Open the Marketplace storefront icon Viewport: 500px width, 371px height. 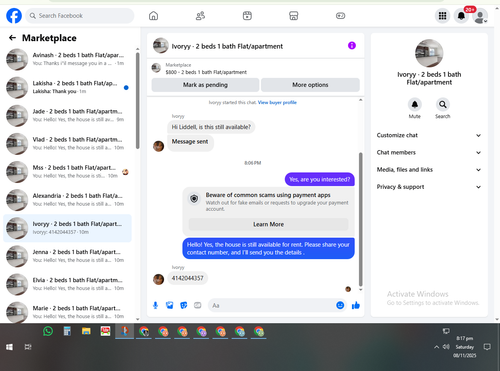(294, 16)
